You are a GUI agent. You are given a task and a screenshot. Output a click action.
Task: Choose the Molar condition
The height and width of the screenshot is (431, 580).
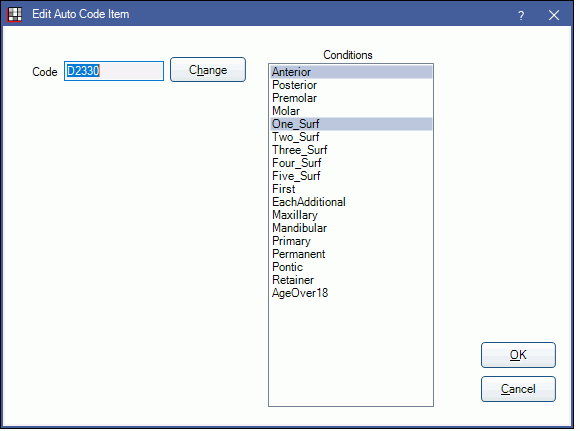351,111
